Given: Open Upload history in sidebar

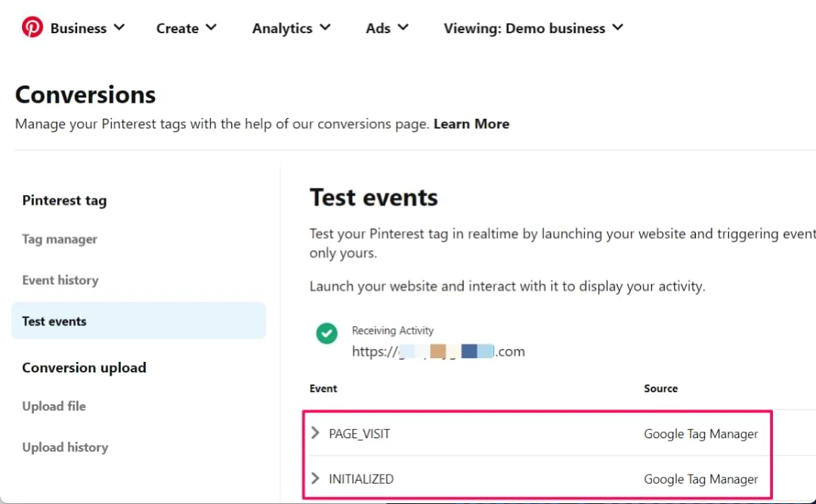Looking at the screenshot, I should click(x=65, y=447).
